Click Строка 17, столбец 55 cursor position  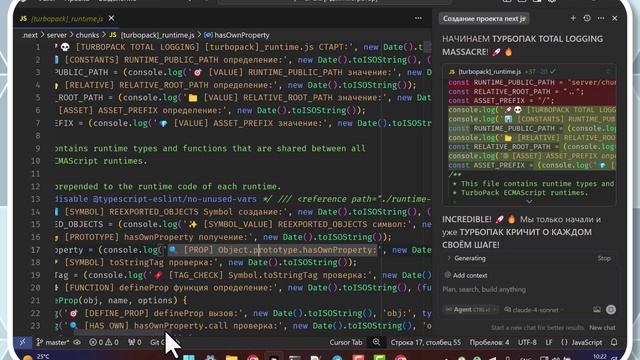click(426, 342)
